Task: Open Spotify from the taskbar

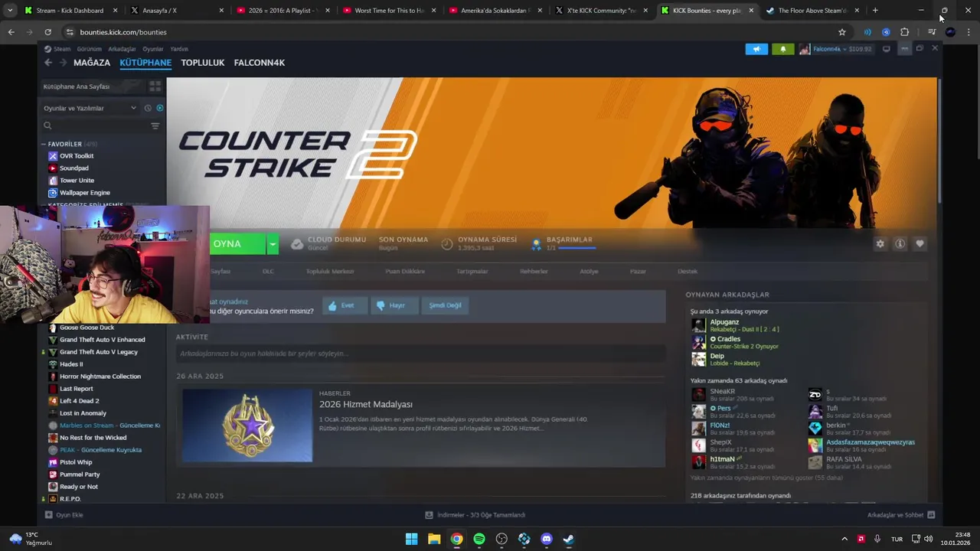Action: tap(479, 539)
